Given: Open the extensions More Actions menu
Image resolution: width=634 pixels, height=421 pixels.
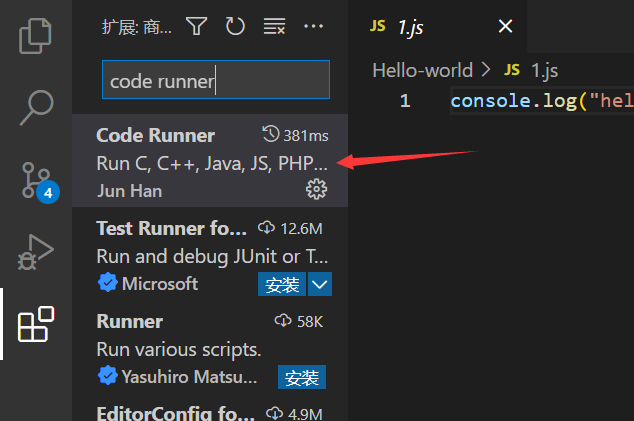Looking at the screenshot, I should coord(313,26).
